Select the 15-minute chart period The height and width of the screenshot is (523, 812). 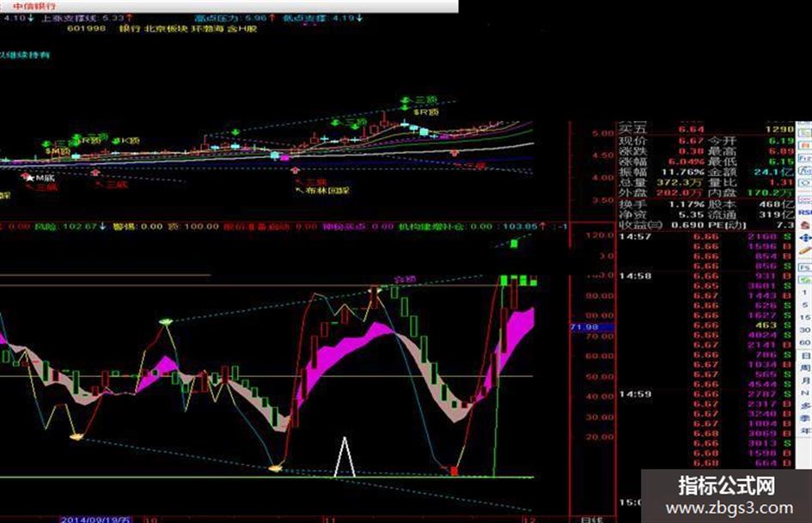point(805,318)
